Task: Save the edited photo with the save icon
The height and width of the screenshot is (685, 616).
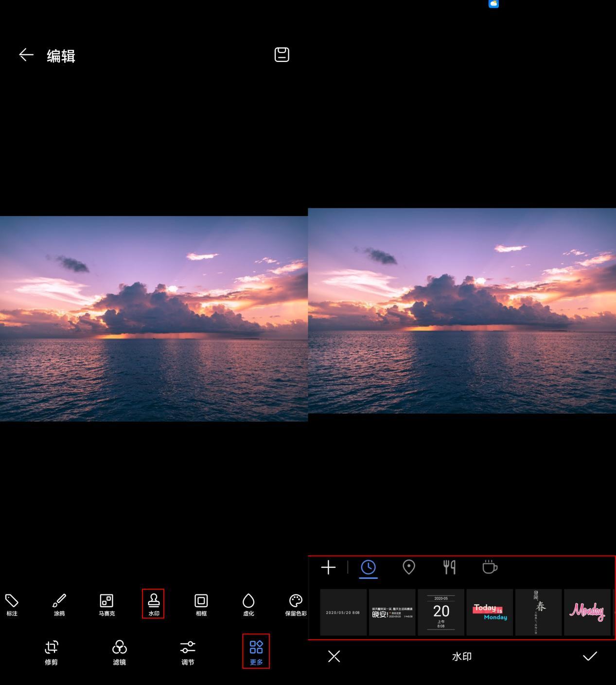Action: coord(282,54)
